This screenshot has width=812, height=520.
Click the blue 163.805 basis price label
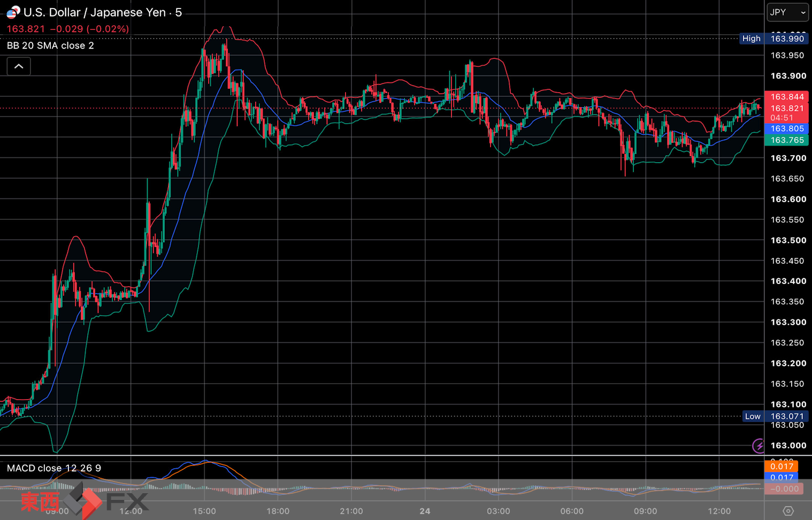[786, 128]
